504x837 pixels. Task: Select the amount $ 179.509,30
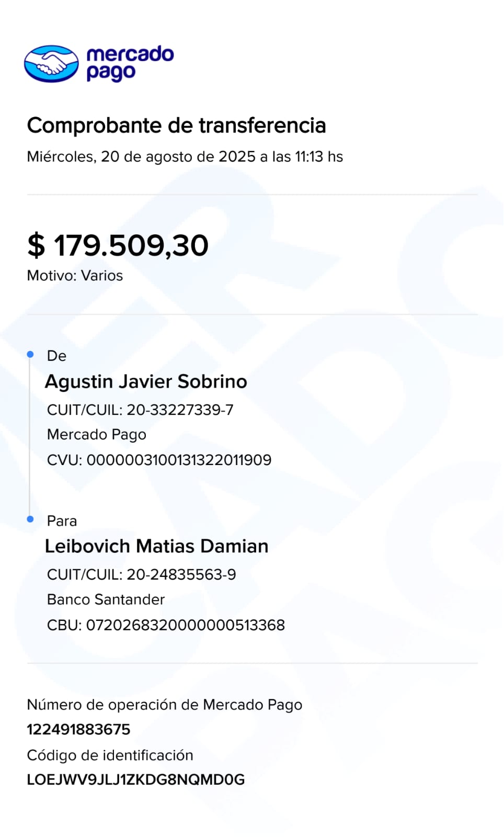click(118, 245)
